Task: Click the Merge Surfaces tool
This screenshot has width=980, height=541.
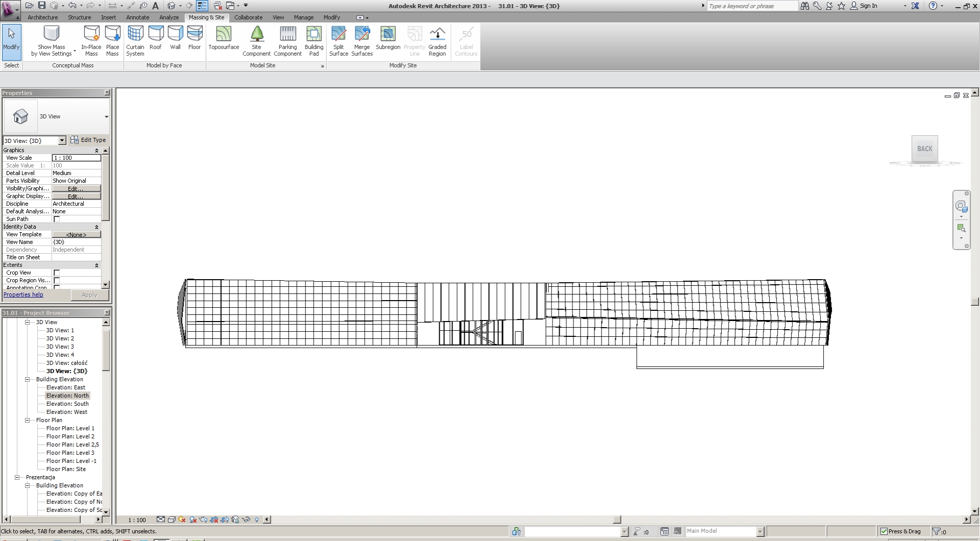Action: 362,40
